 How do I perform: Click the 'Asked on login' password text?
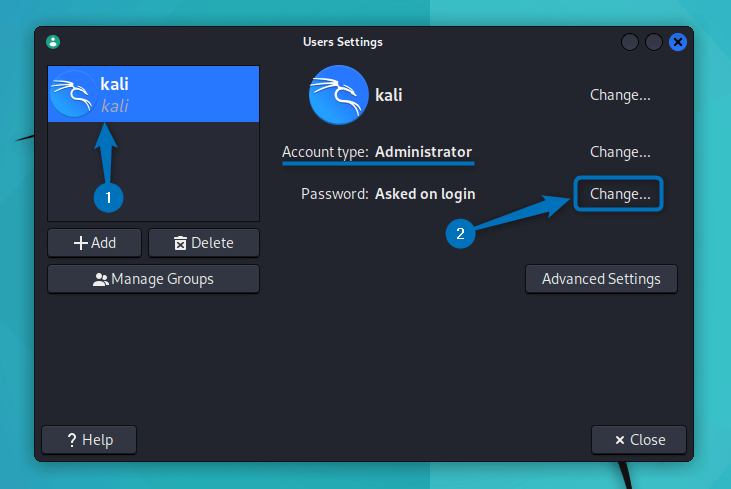[425, 194]
